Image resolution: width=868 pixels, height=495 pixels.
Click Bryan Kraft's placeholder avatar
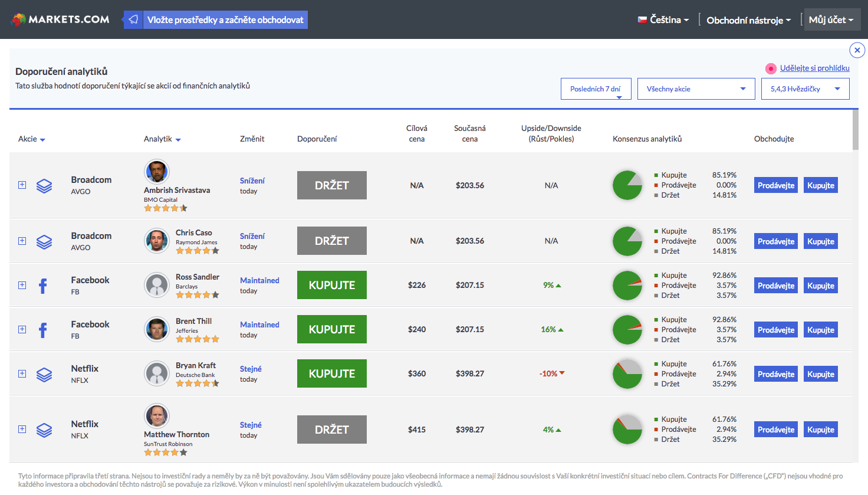coord(157,373)
